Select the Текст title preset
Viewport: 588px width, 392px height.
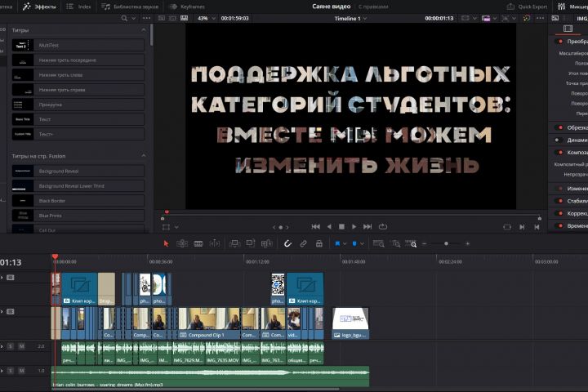coord(78,119)
